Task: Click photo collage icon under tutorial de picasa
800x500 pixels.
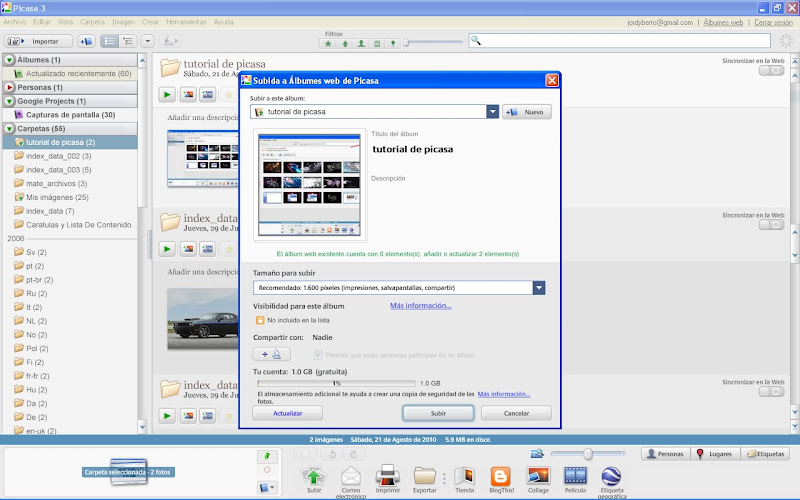Action: pyautogui.click(x=188, y=94)
